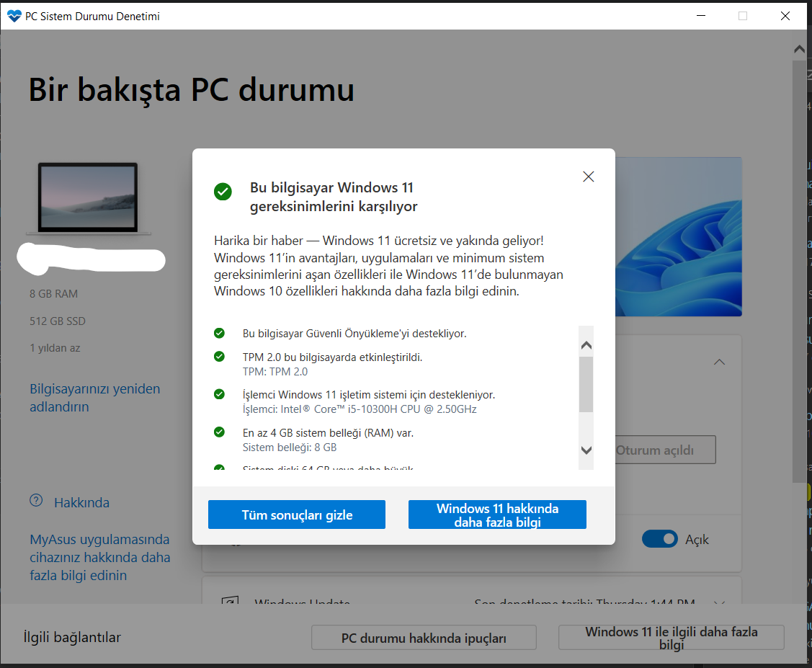
Task: Open MyAsus uygulamasında daha fazla bilgi link
Action: click(x=100, y=557)
